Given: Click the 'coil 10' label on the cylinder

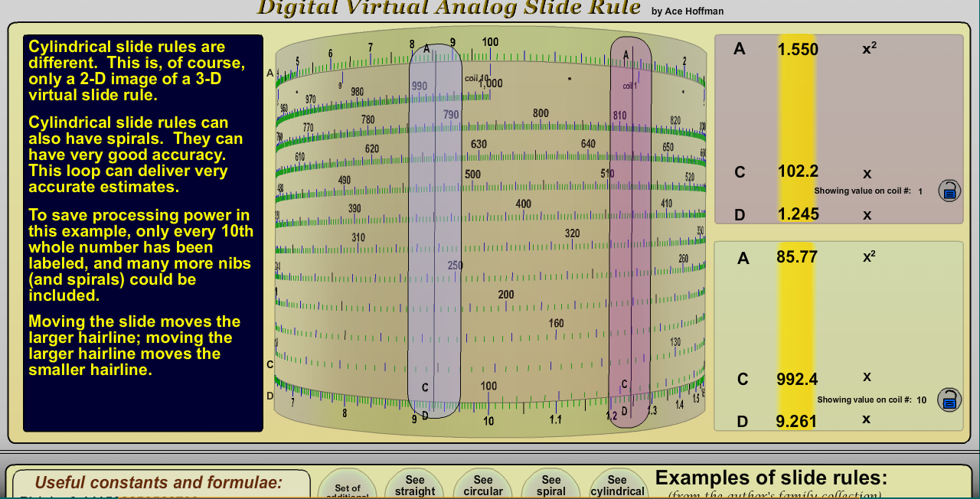Looking at the screenshot, I should tap(476, 78).
